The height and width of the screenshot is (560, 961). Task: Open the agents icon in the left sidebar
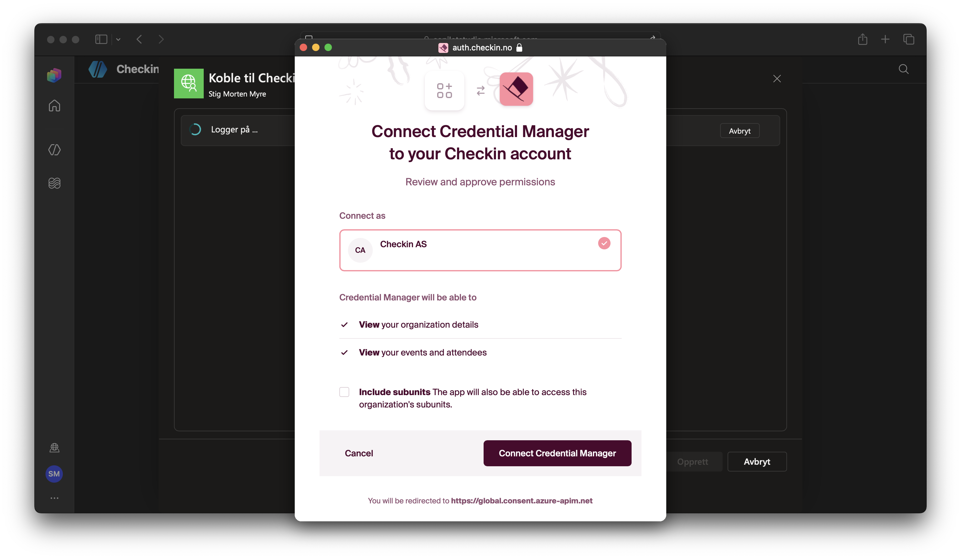tap(54, 150)
